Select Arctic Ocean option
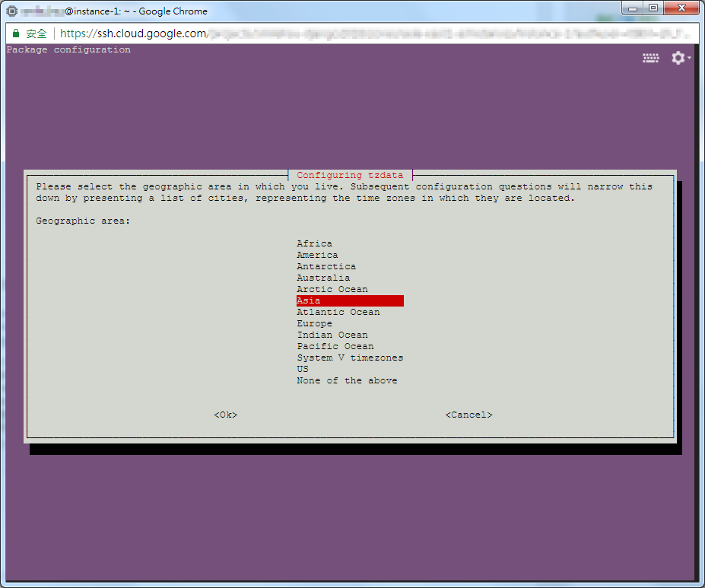Image resolution: width=705 pixels, height=588 pixels. point(332,289)
